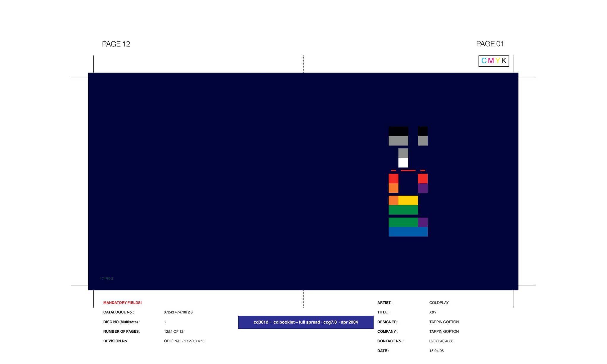Image resolution: width=607 pixels, height=364 pixels.
Task: Click ORIGINAL / 1 / 2 / 3 / 4 / 5 revision text
Action: point(184,341)
